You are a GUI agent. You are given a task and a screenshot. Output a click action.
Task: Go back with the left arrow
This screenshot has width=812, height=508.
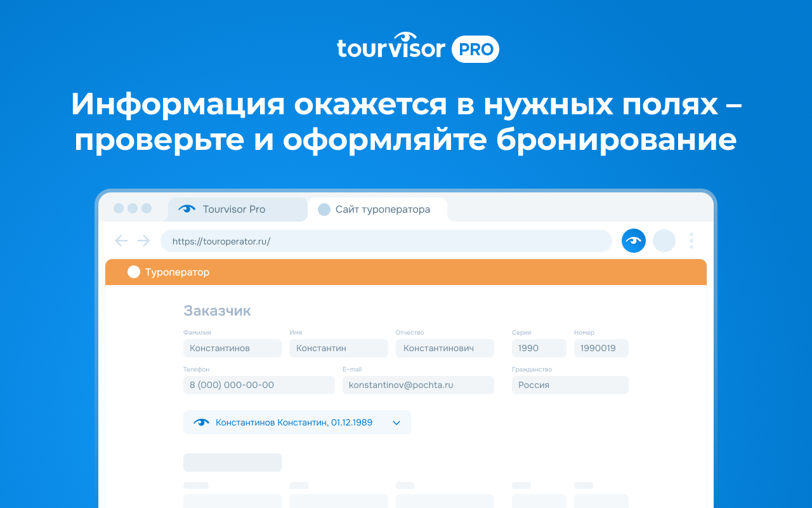point(121,241)
